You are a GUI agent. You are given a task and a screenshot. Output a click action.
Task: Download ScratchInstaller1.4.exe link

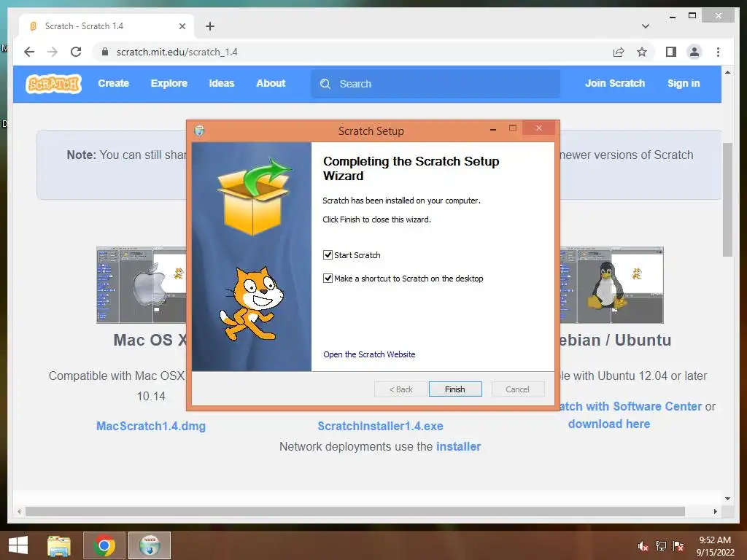click(x=380, y=426)
